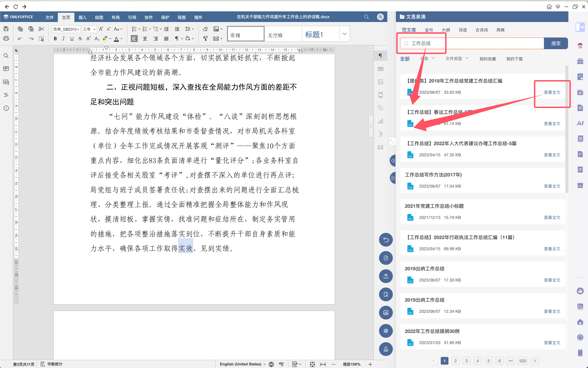
Task: Open the 文件 menu tab
Action: coord(49,17)
